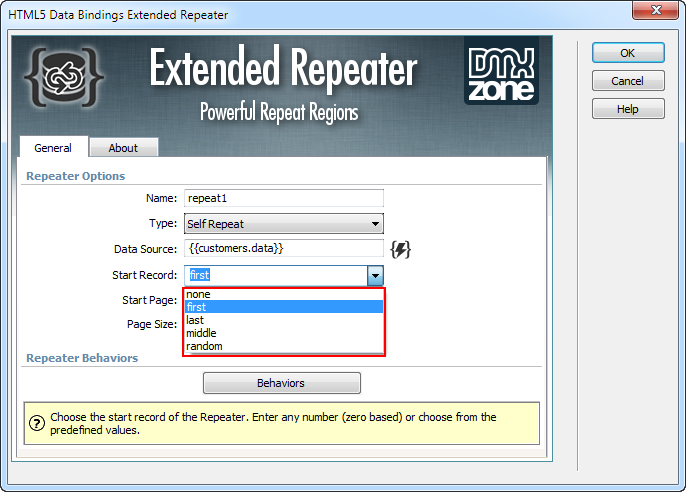Click the 'Repeater Options' heading
Image resolution: width=686 pixels, height=492 pixels.
pyautogui.click(x=76, y=176)
